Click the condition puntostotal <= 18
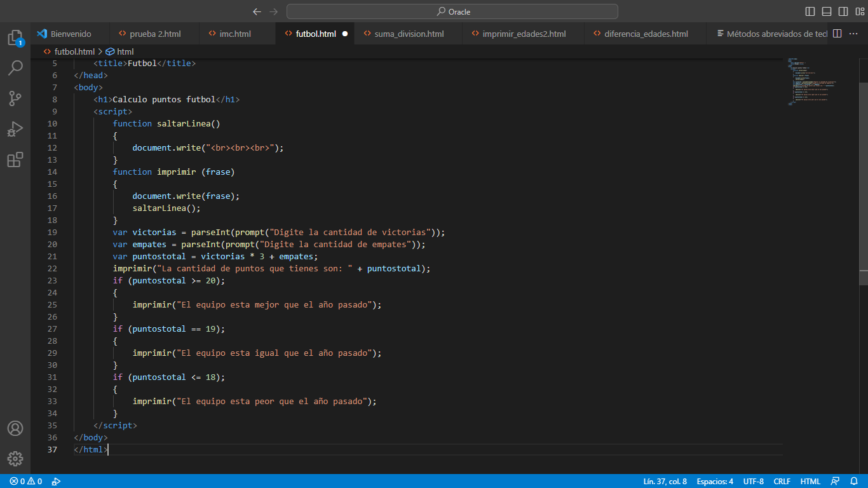 point(174,377)
